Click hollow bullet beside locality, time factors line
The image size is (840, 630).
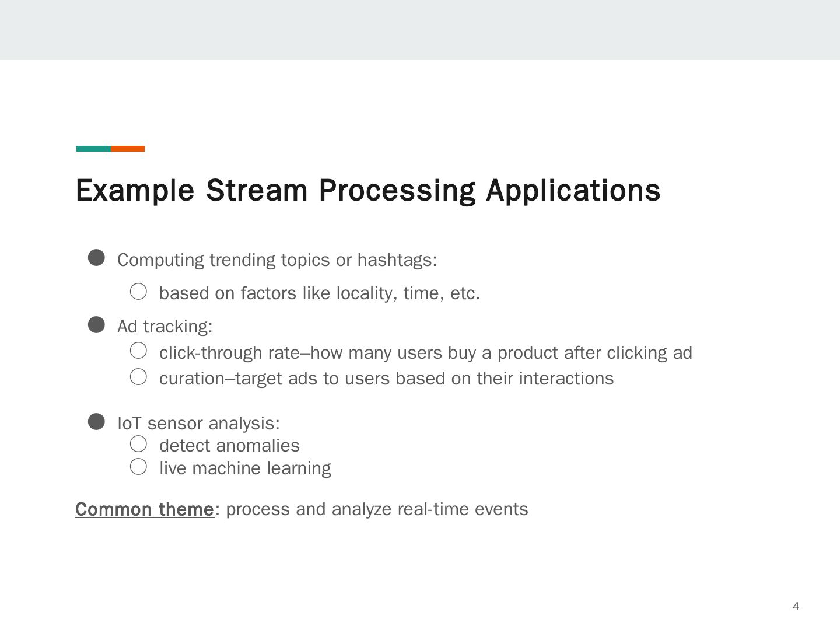(138, 292)
